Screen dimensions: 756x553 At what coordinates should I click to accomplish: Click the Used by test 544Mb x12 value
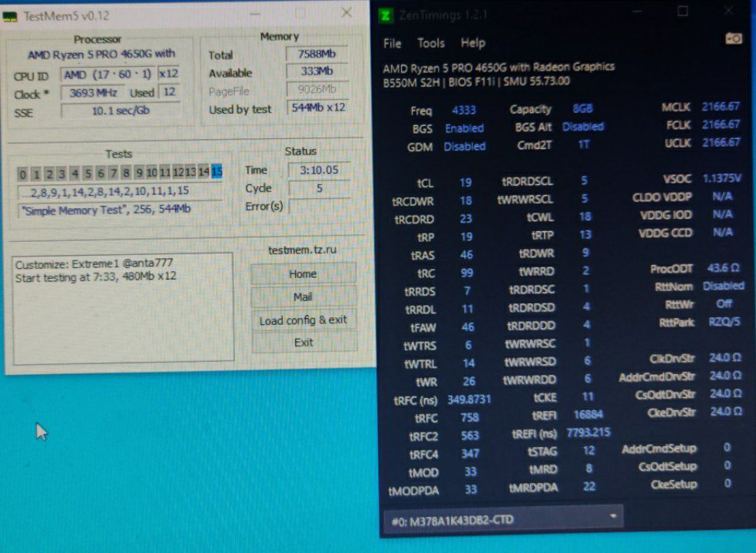pyautogui.click(x=318, y=108)
